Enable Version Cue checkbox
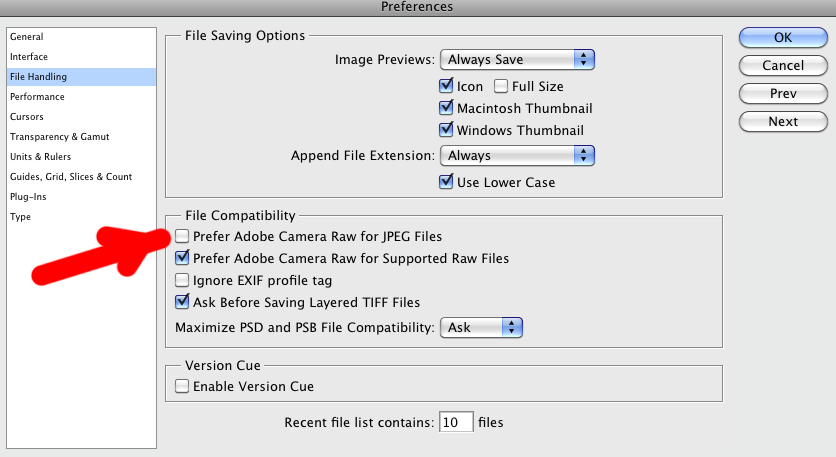Viewport: 836px width, 457px height. (182, 386)
